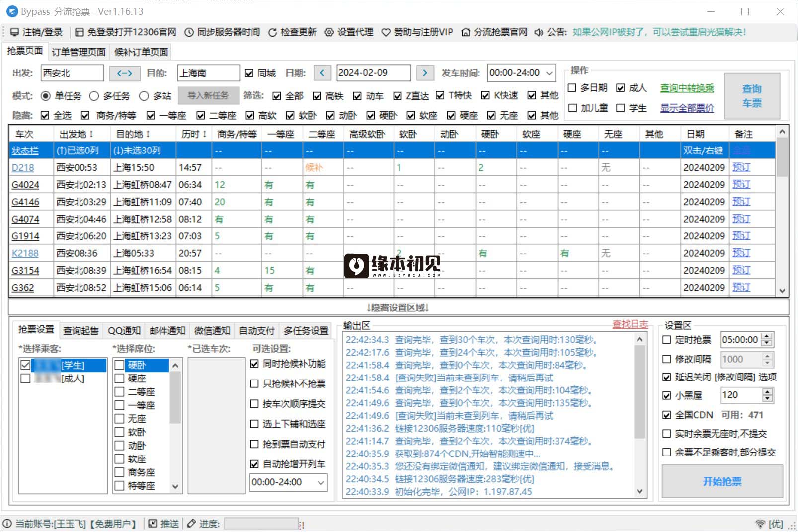
Task: Toggle the 同城 checkbox
Action: 249,74
